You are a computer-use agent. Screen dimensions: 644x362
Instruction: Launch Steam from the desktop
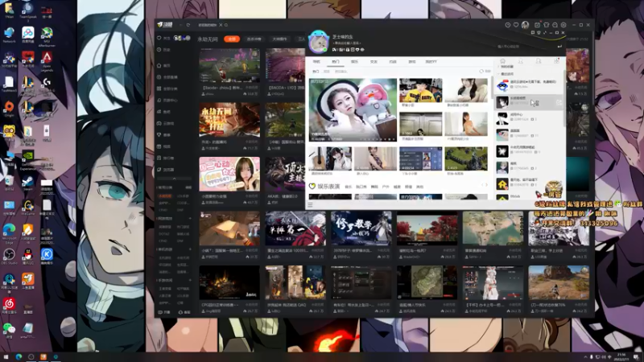pyautogui.click(x=28, y=183)
